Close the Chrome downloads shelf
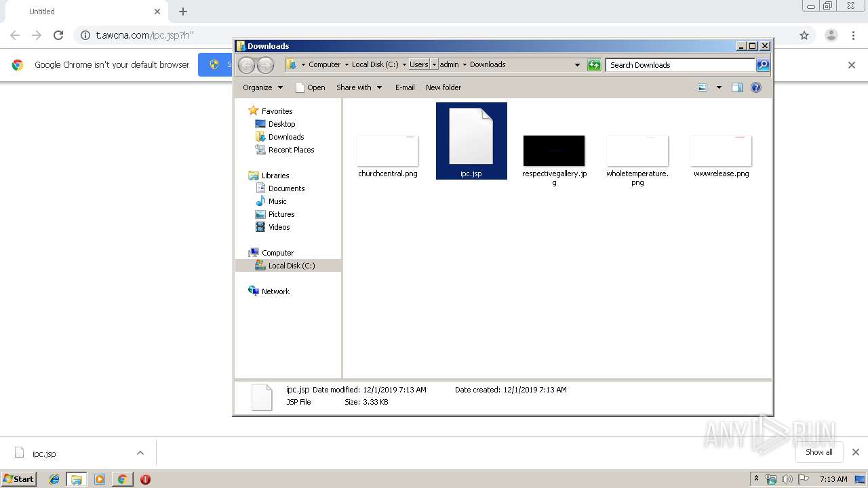The width and height of the screenshot is (868, 488). [x=856, y=452]
